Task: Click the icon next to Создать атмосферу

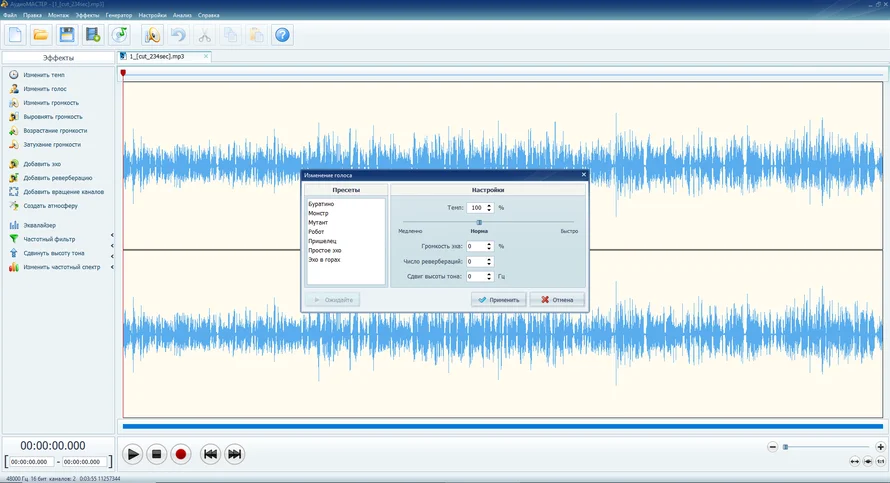Action: pyautogui.click(x=14, y=205)
